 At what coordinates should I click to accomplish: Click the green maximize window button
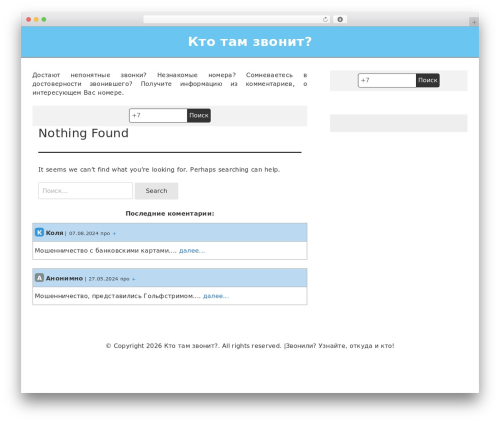44,19
